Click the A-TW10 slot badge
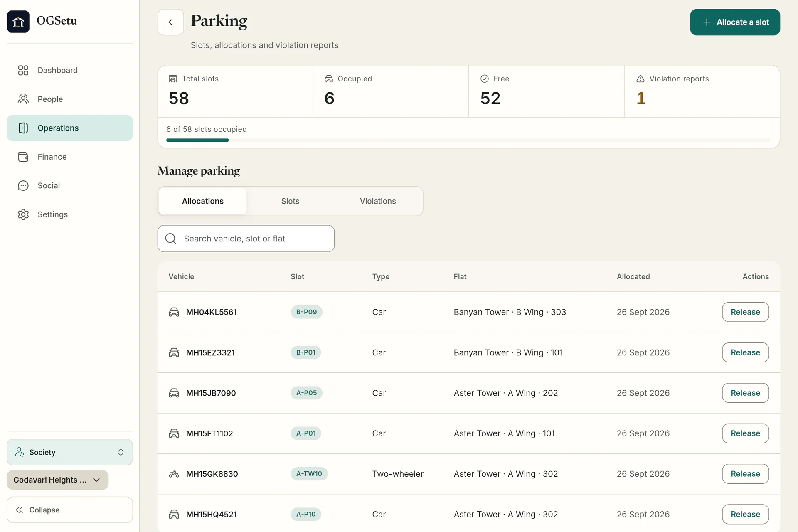The width and height of the screenshot is (798, 532). pyautogui.click(x=309, y=474)
